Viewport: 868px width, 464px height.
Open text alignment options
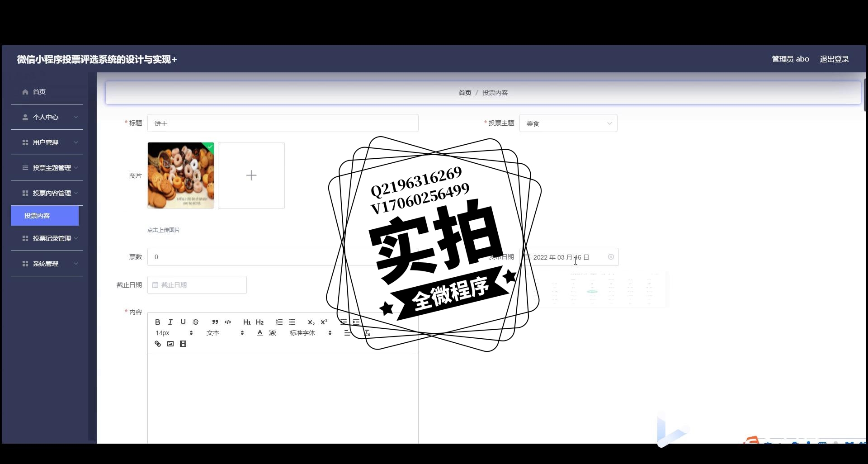tap(347, 333)
